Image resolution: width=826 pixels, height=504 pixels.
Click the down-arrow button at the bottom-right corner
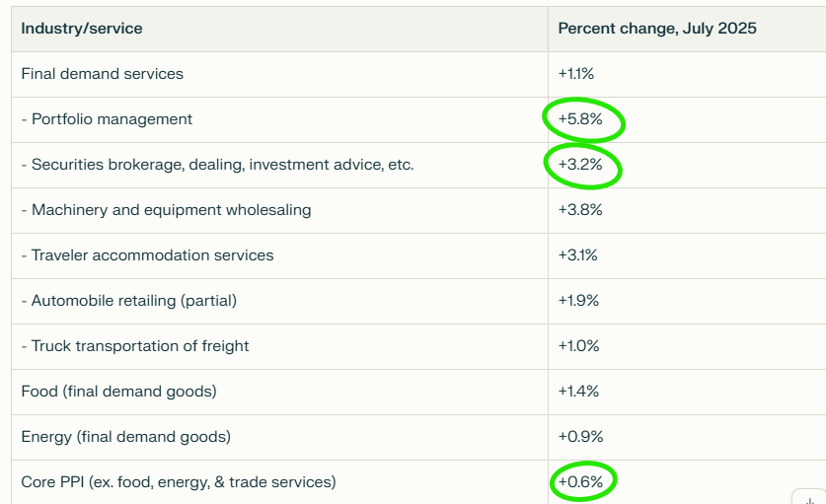(x=810, y=497)
